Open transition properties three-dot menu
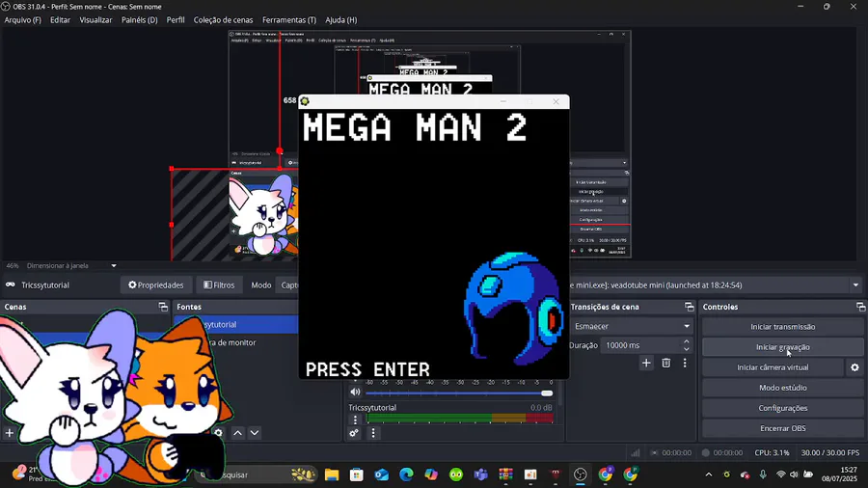 [x=685, y=363]
